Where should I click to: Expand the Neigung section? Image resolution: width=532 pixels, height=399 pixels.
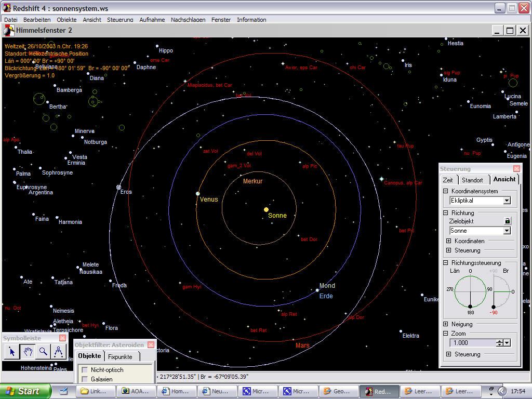[x=445, y=324]
